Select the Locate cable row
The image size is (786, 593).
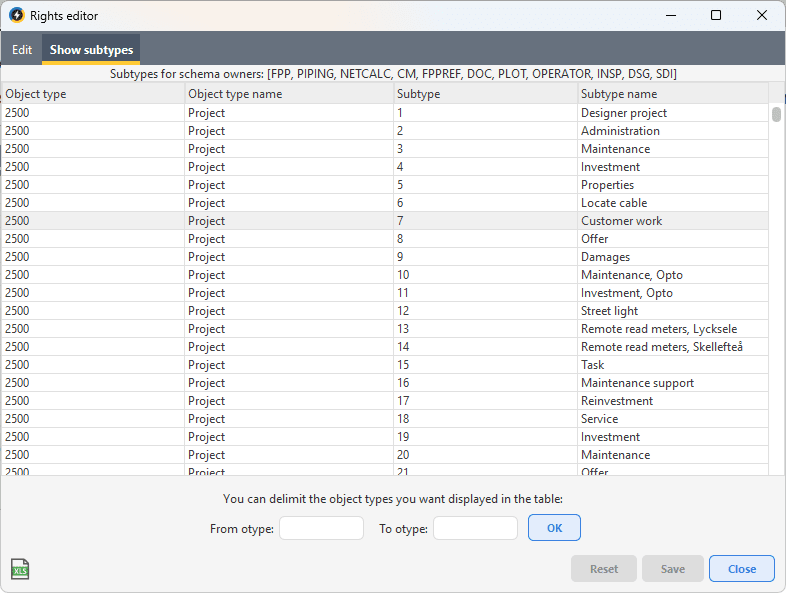coord(613,203)
